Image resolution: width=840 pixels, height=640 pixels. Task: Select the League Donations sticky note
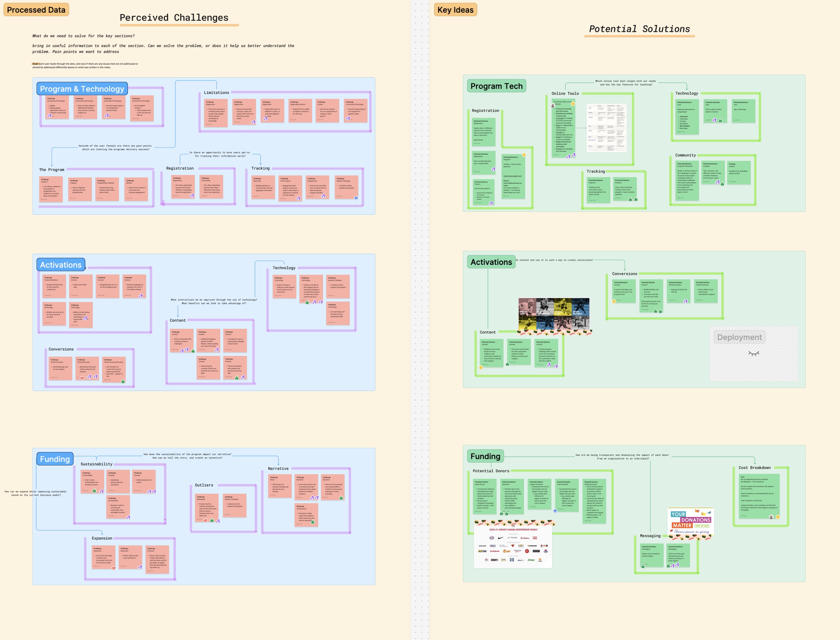coord(539,495)
